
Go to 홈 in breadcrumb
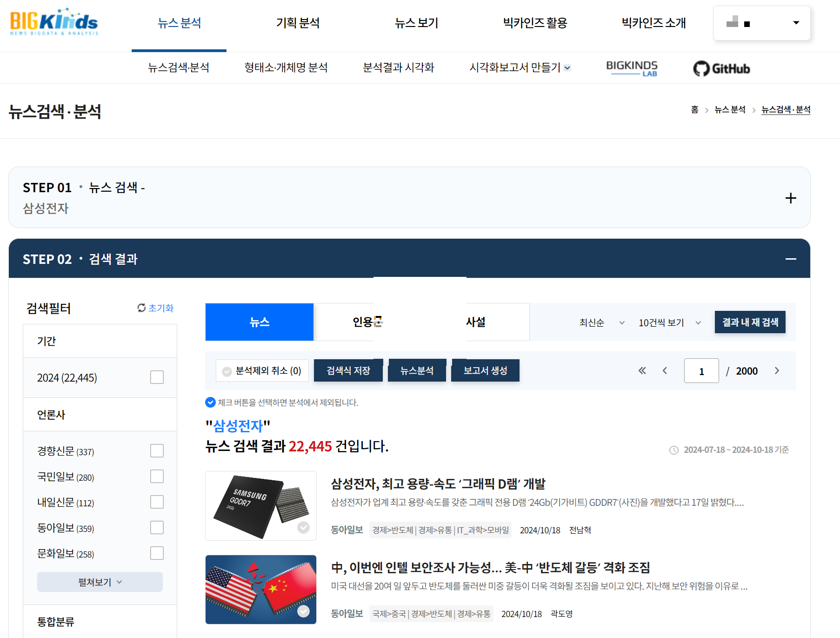point(694,109)
